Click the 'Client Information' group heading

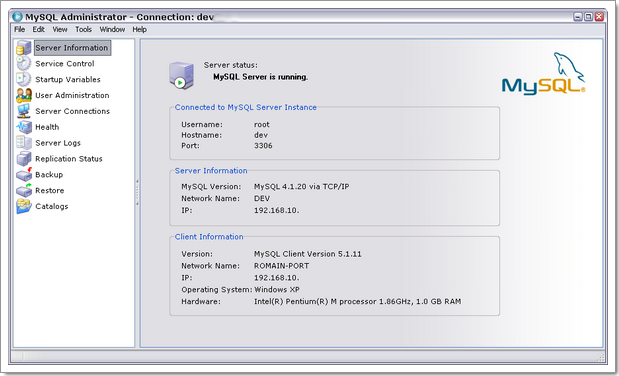pyautogui.click(x=209, y=237)
